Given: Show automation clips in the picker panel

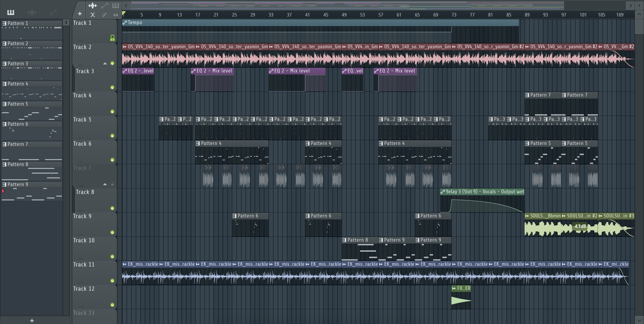Looking at the screenshot, I should point(53,12).
